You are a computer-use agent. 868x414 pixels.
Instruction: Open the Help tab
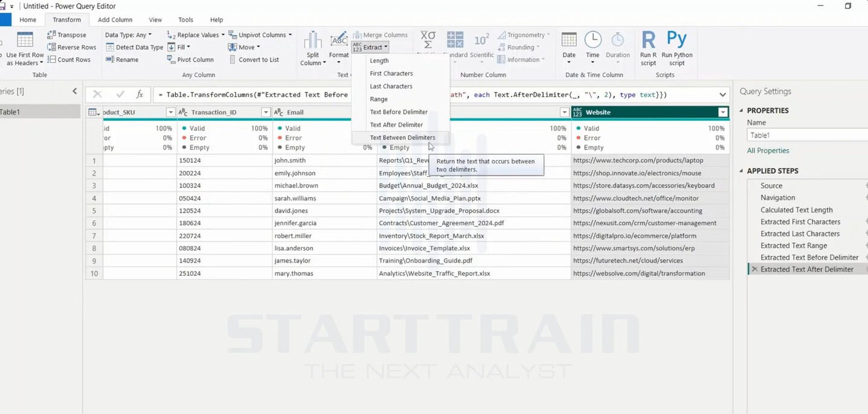tap(216, 20)
